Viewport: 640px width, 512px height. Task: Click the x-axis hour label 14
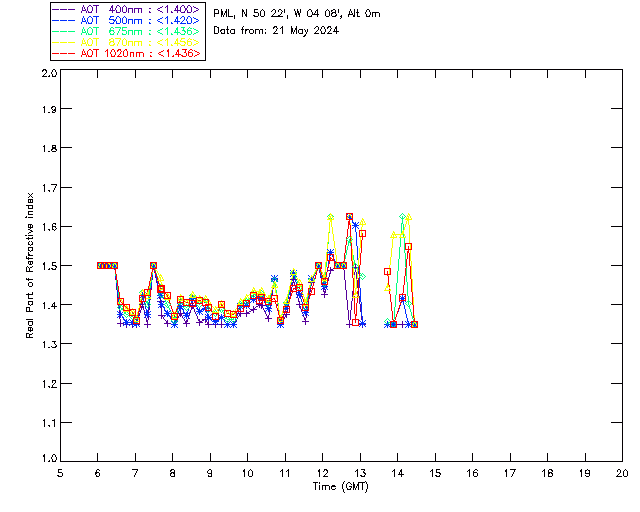pos(398,474)
